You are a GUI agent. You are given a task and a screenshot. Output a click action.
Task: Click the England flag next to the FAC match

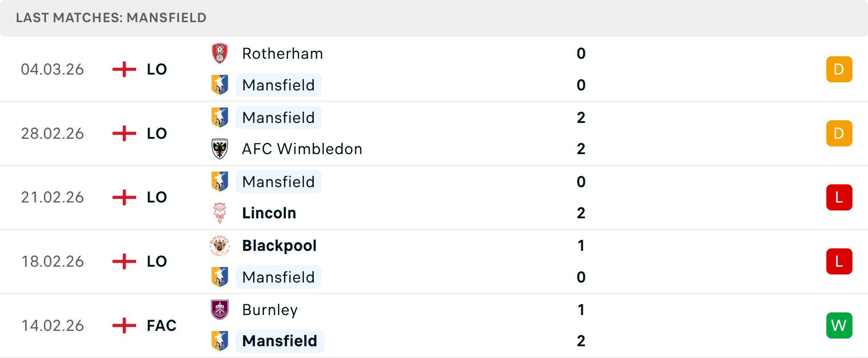coord(123,325)
